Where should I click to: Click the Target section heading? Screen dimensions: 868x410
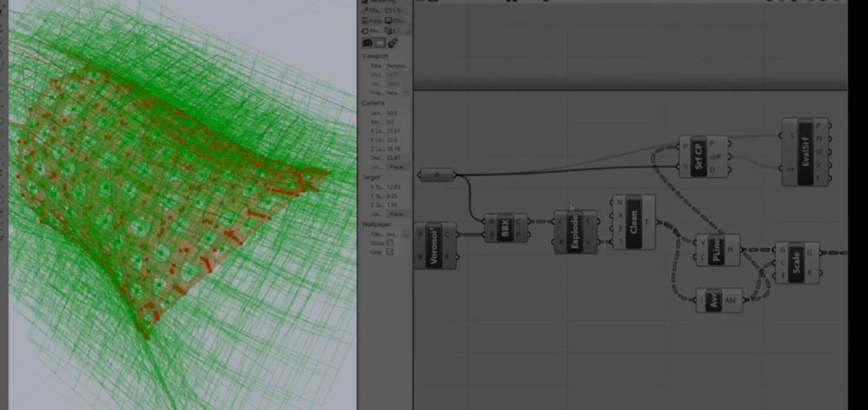tap(372, 177)
